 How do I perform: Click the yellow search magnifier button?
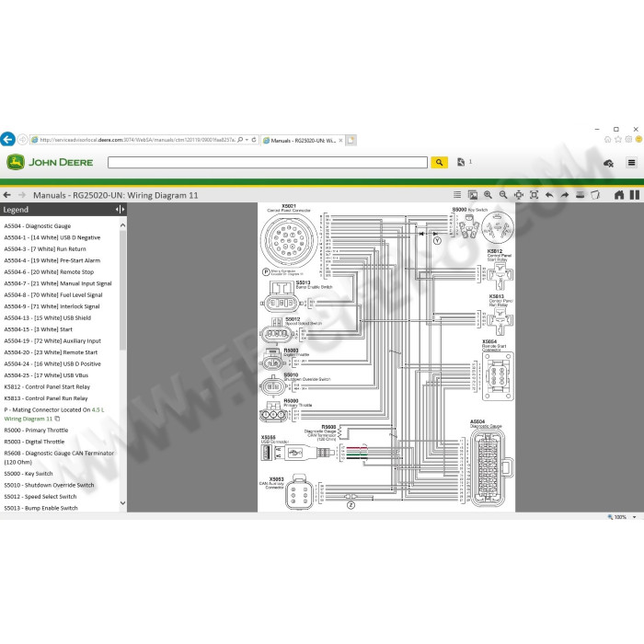click(439, 163)
